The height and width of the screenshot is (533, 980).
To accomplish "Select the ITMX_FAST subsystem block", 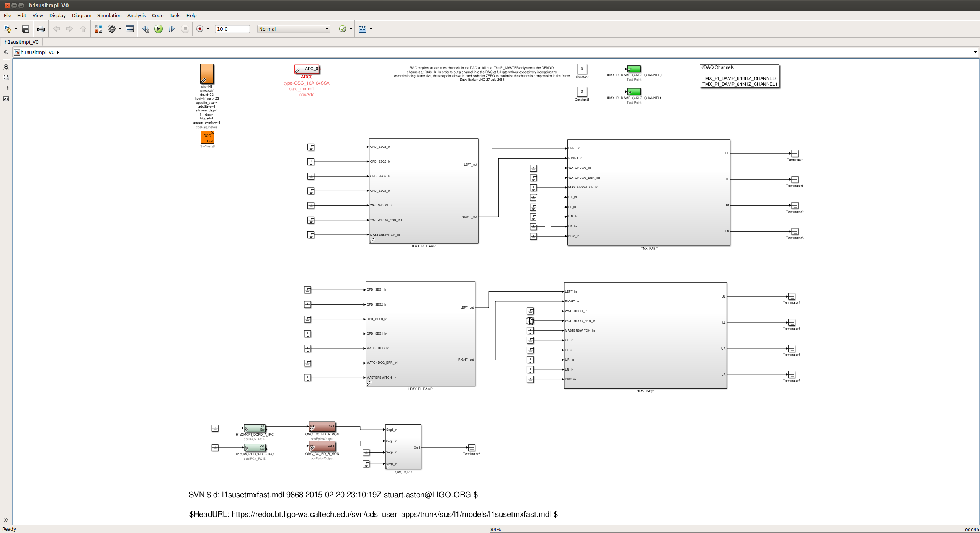I will coord(648,192).
